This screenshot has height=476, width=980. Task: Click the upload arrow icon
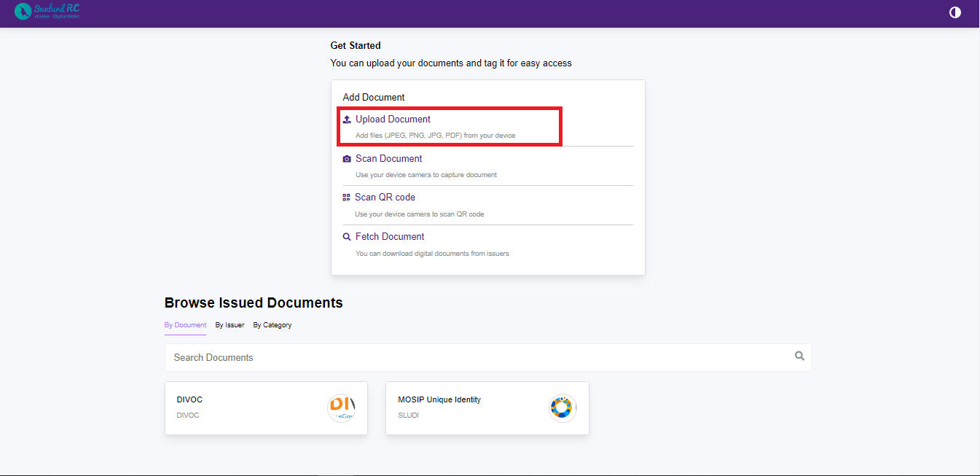(x=347, y=120)
